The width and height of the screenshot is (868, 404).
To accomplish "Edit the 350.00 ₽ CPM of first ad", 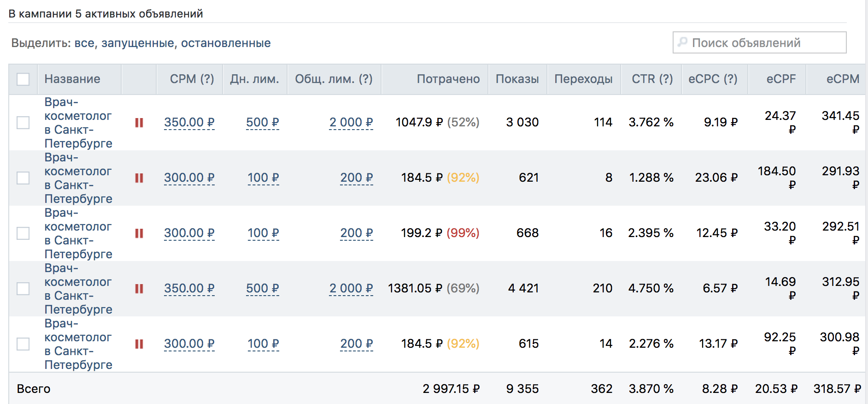I will click(189, 123).
